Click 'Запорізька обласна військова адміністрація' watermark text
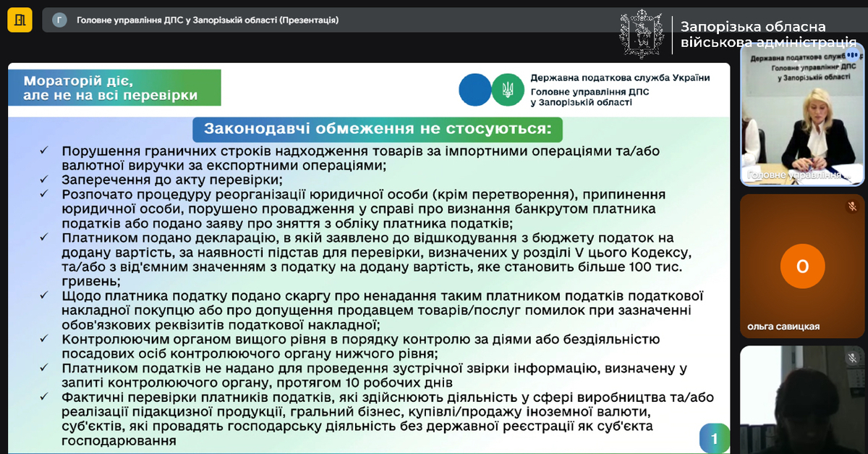 click(768, 35)
